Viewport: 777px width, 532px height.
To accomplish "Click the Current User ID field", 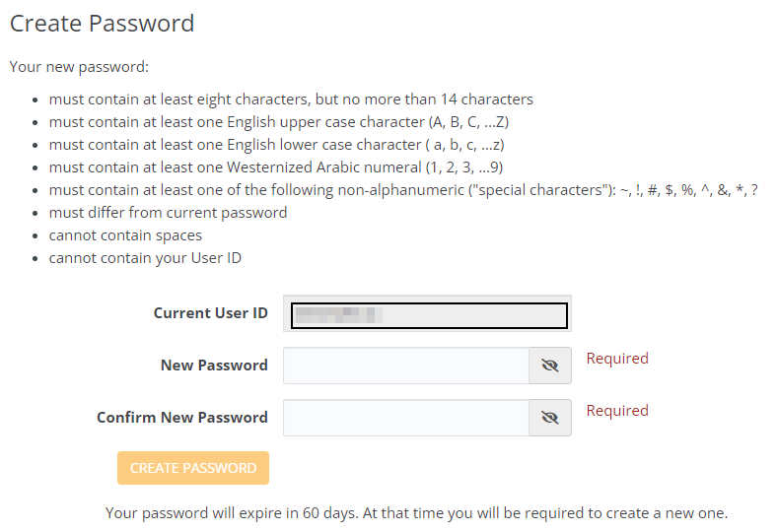I will point(427,314).
